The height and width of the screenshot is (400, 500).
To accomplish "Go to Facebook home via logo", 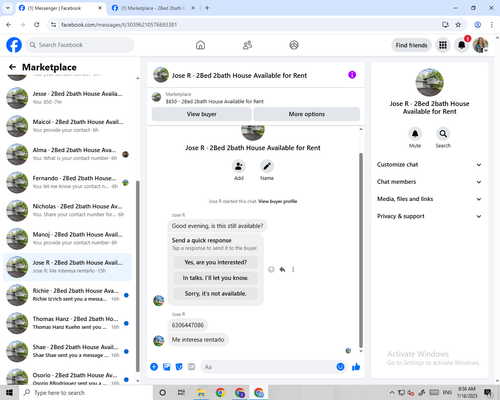I will pyautogui.click(x=14, y=45).
